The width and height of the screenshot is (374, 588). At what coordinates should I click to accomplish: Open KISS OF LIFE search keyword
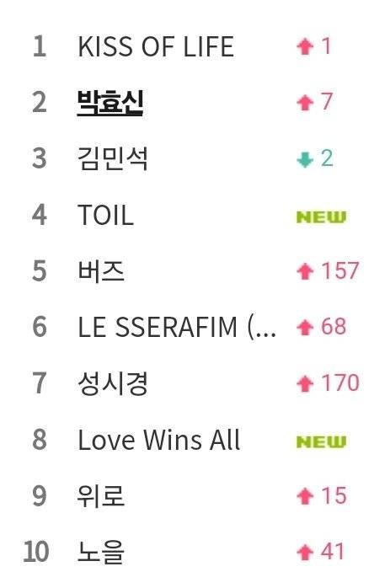coord(156,47)
